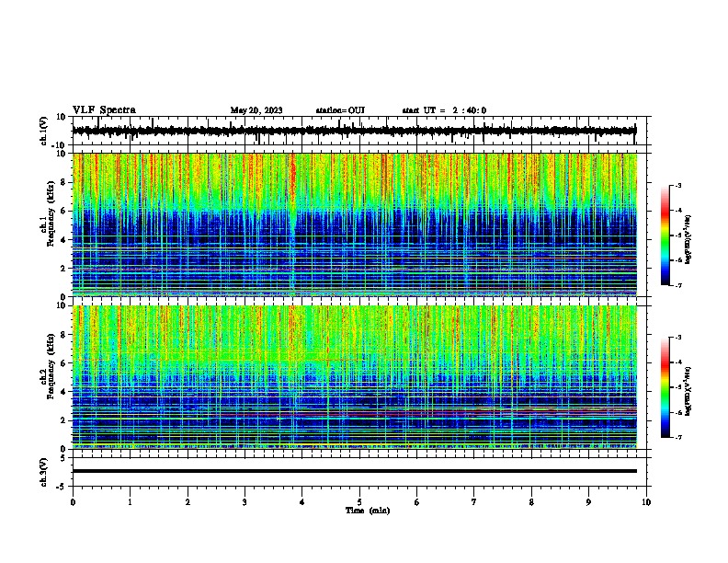Viewport: 728px width, 563px height.
Task: Click time axis tick label "3"
Action: (x=245, y=502)
